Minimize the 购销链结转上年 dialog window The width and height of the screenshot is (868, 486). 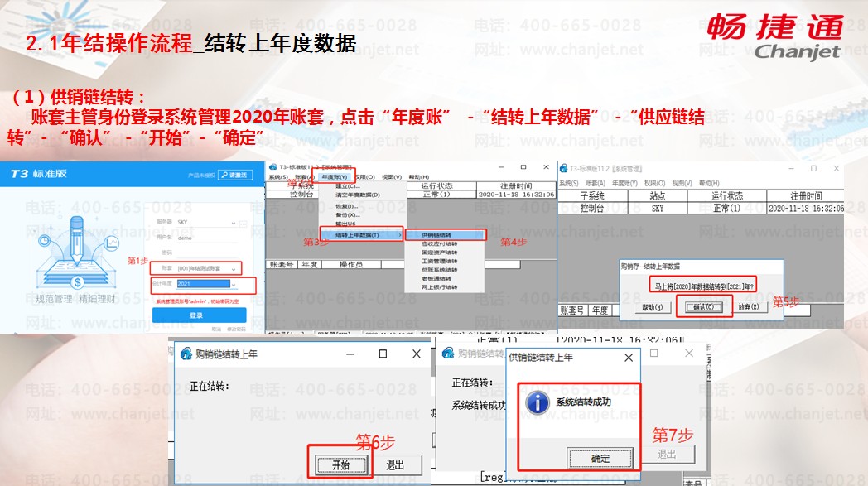(350, 354)
